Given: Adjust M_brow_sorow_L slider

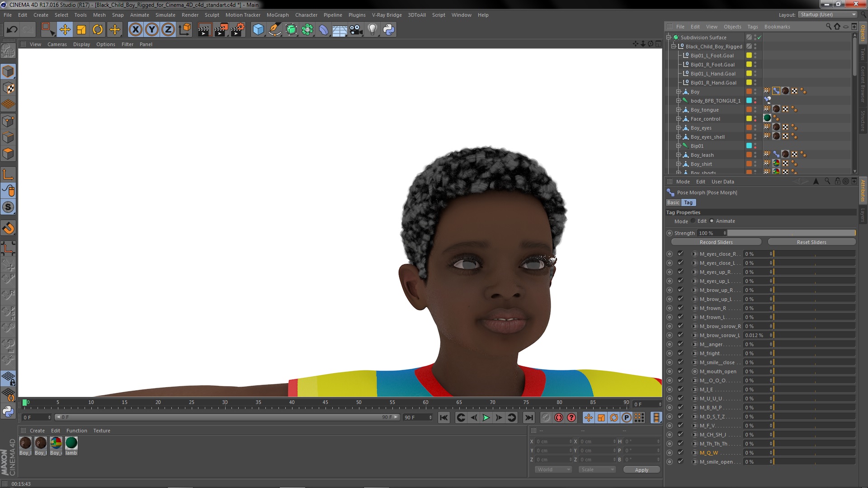Looking at the screenshot, I should 814,335.
